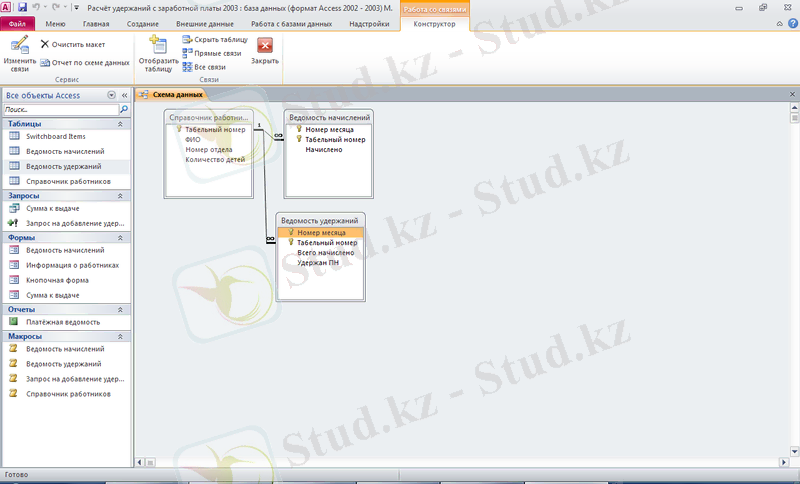Open Работа с базами данных tab
800x484 pixels.
coord(291,23)
